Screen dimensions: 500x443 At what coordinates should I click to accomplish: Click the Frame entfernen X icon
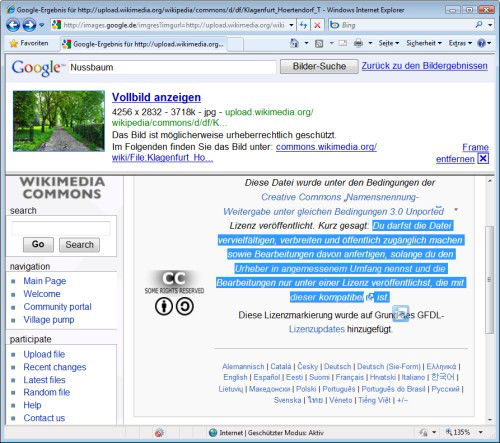coord(483,159)
